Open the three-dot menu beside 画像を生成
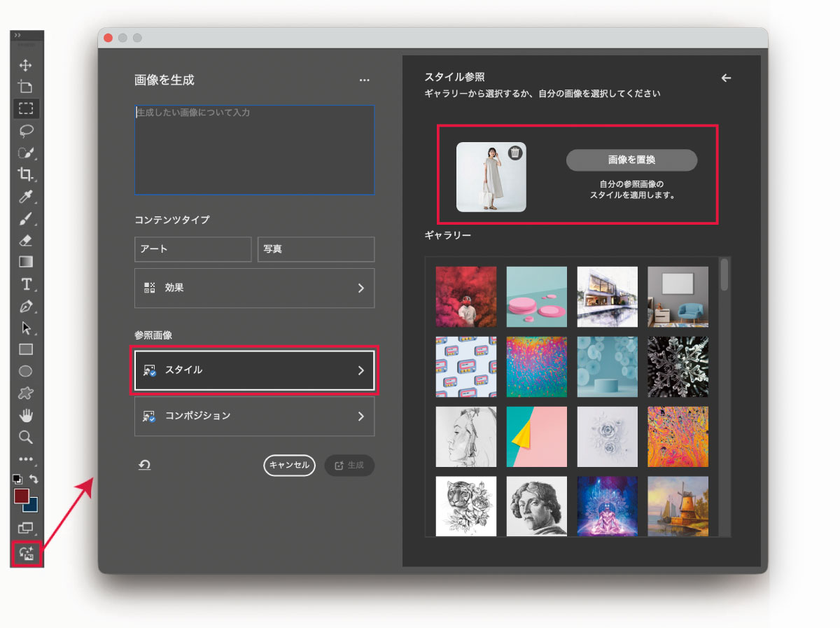 click(x=364, y=81)
